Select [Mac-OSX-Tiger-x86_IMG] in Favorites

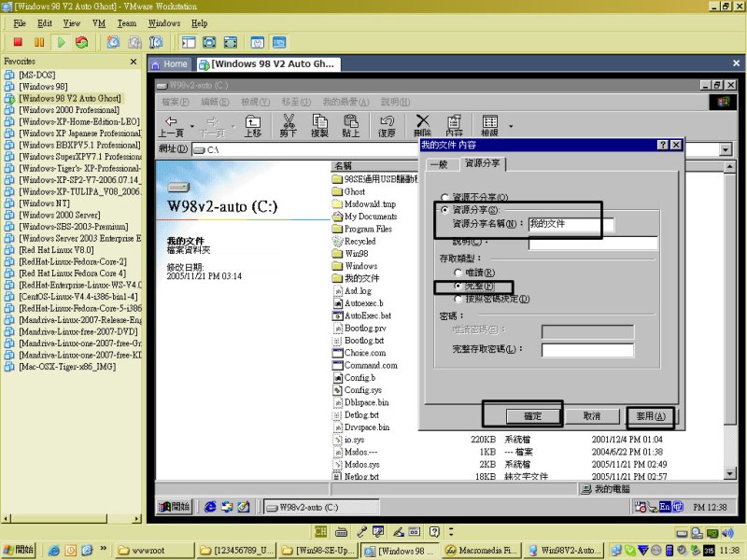click(67, 367)
